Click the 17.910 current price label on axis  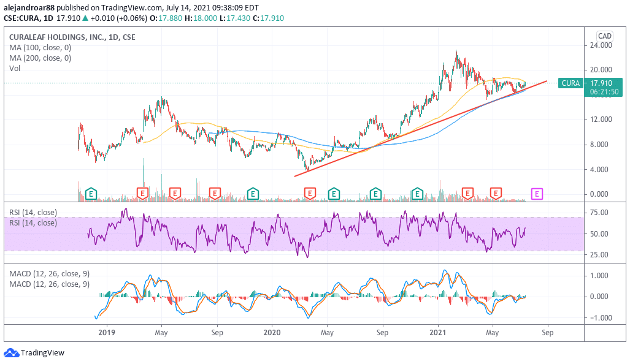click(601, 83)
